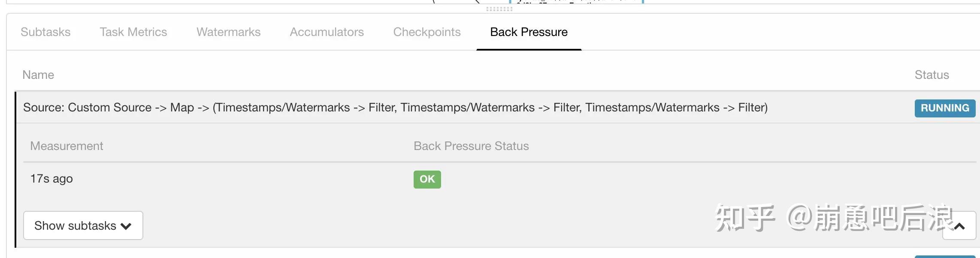The image size is (980, 258).
Task: Open the Subtasks tab
Action: click(45, 32)
